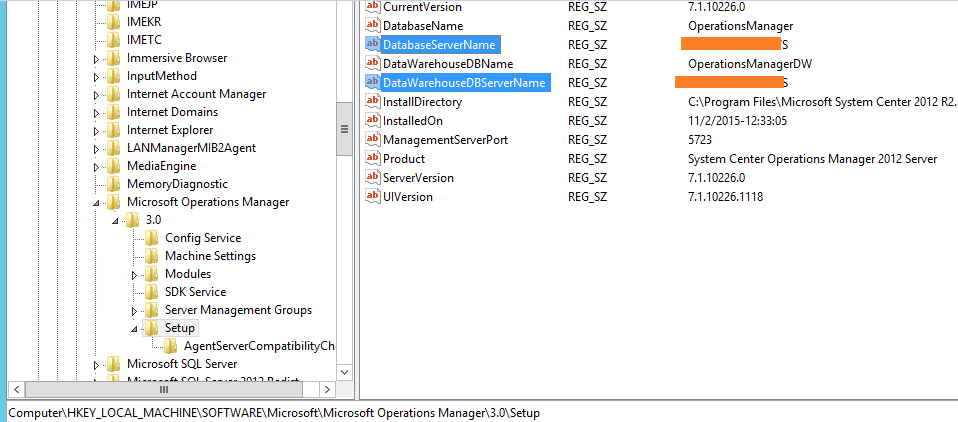
Task: Expand the Server Management Groups key
Action: point(134,311)
